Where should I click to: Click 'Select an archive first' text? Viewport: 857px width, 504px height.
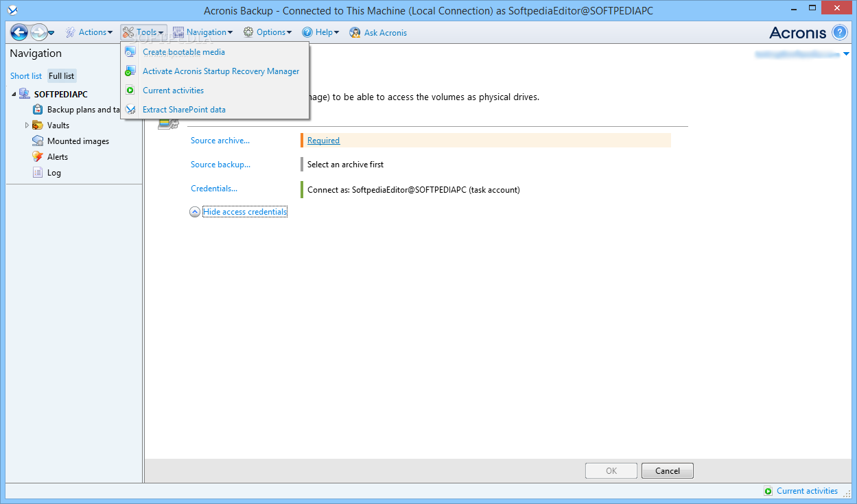345,165
